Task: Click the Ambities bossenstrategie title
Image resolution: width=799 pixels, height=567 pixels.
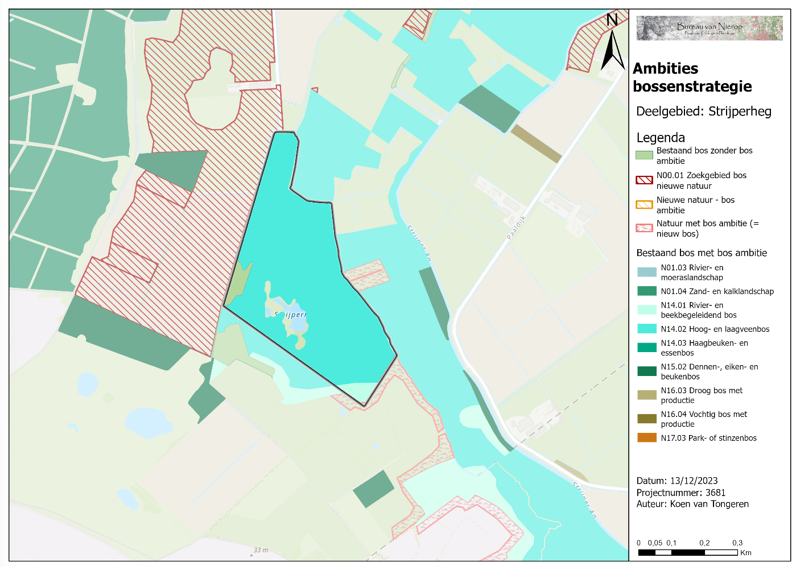Action: [x=693, y=78]
